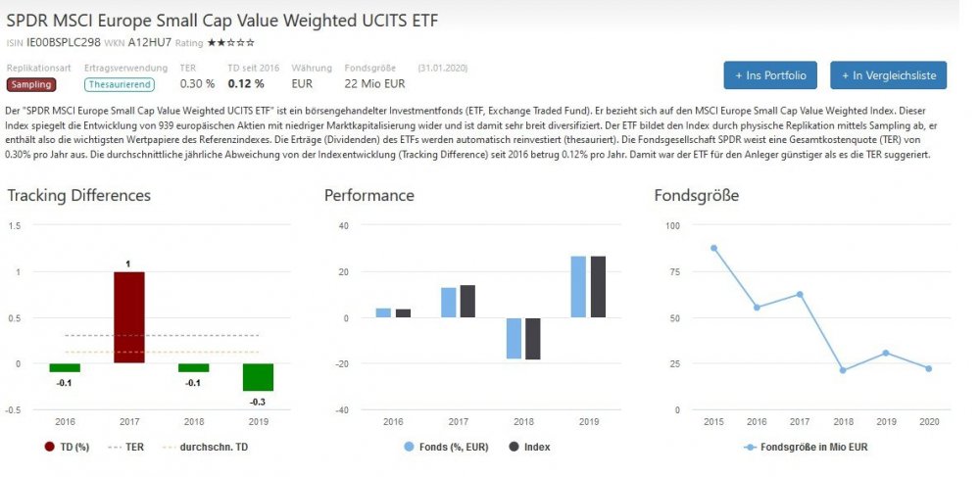This screenshot has height=477, width=980.
Task: Hide the Fonds (%, EUR) series legend
Action: [448, 447]
